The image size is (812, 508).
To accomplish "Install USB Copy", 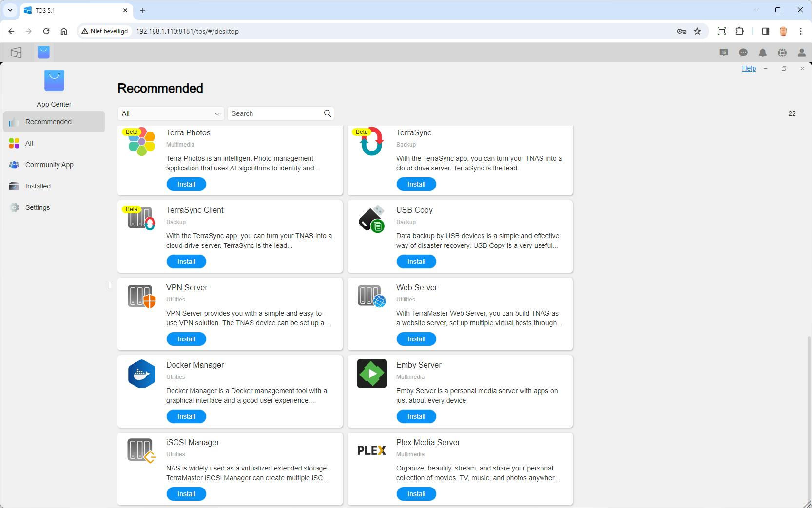I will tap(416, 262).
